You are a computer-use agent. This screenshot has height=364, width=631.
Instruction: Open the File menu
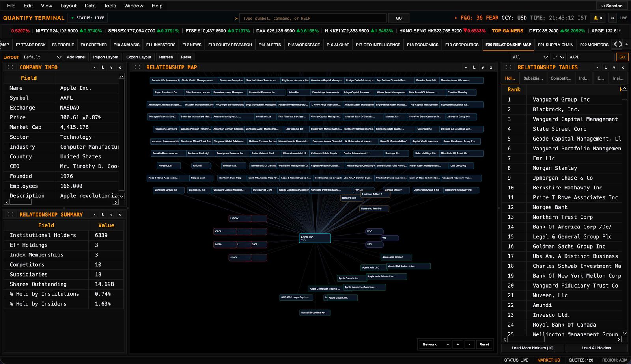point(11,6)
